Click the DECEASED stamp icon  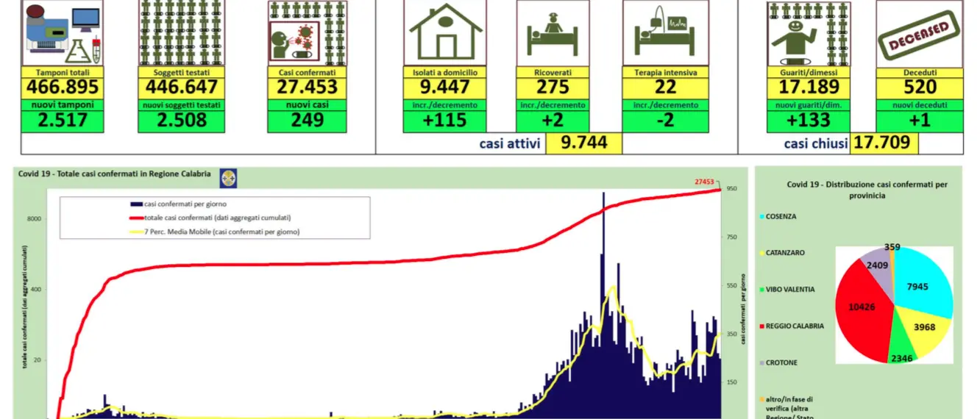coord(919,34)
